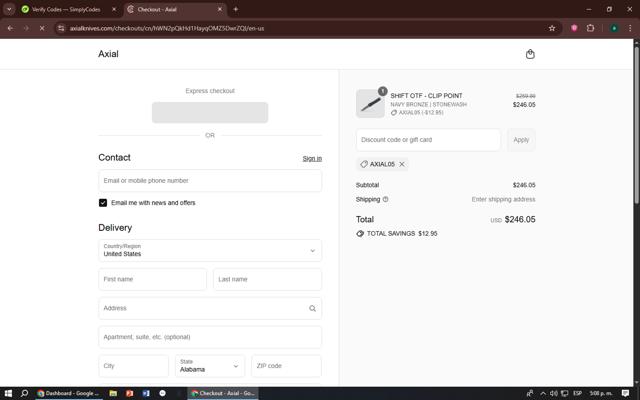The image size is (640, 400).
Task: Focus the ZIP code field
Action: click(286, 366)
